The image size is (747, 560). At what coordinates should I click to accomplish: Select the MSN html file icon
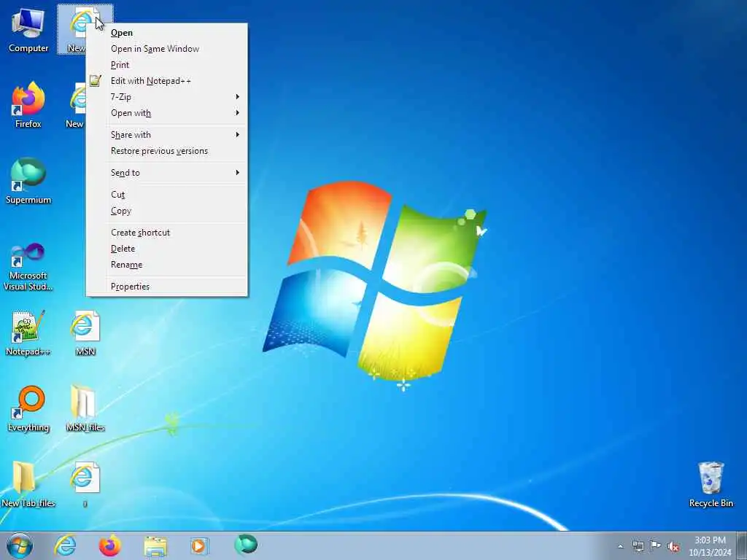85,332
